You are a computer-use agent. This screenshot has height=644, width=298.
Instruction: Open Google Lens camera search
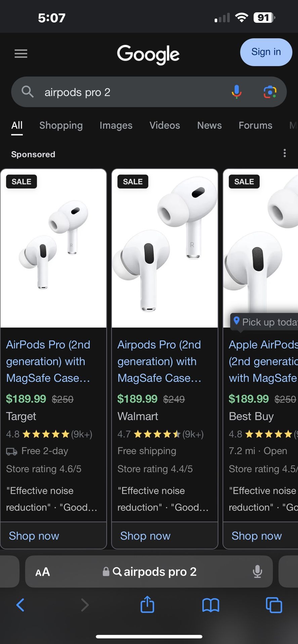(271, 92)
